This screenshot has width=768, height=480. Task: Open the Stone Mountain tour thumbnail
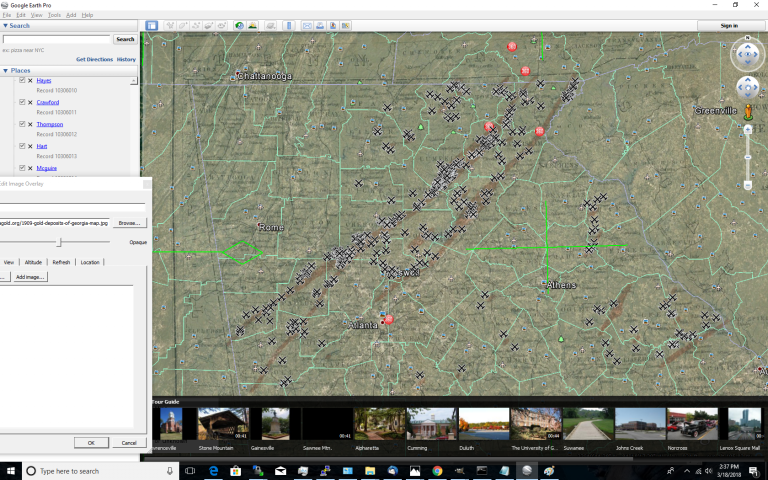(x=223, y=424)
